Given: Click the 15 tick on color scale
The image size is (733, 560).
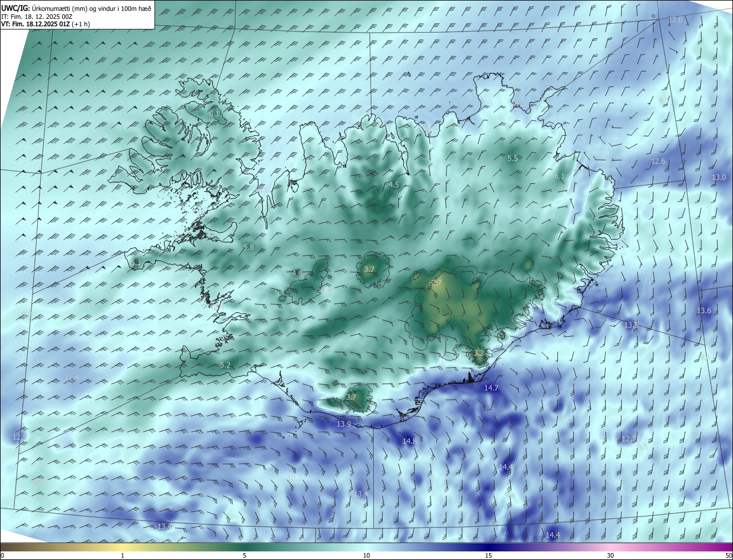Looking at the screenshot, I should (x=488, y=556).
